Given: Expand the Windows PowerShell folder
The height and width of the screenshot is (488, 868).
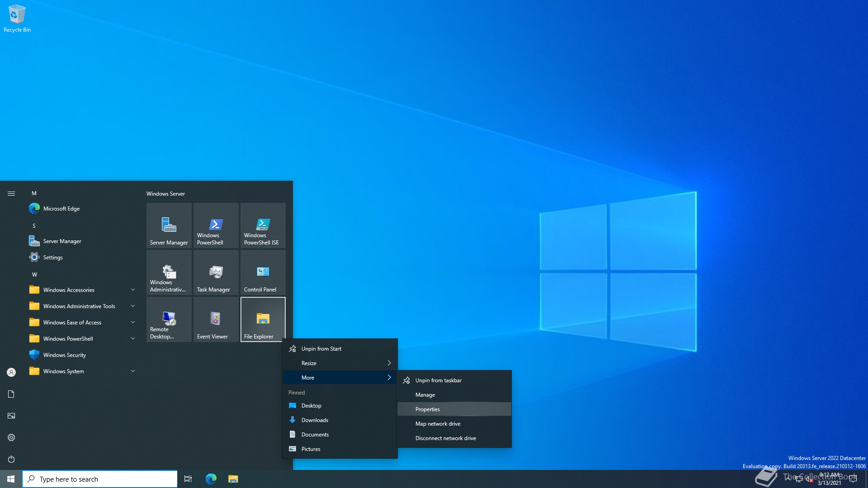Looking at the screenshot, I should pos(81,338).
